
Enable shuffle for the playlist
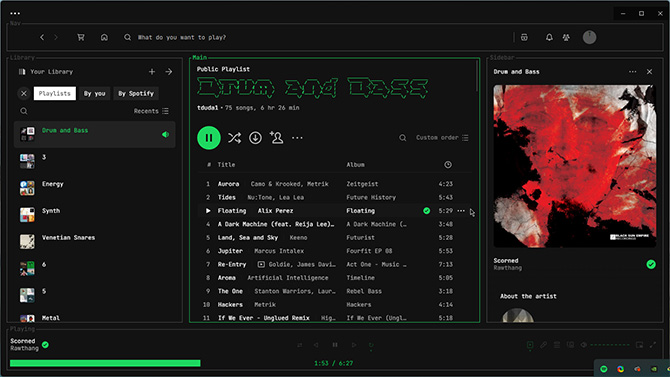[234, 138]
